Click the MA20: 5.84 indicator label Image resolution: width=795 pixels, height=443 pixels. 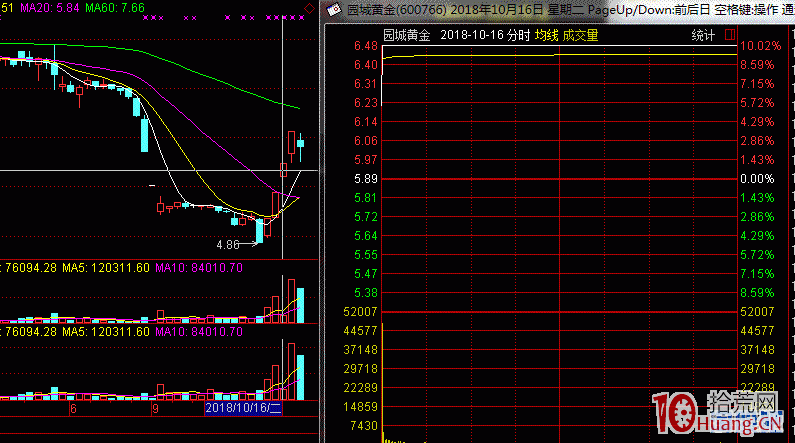(50, 8)
